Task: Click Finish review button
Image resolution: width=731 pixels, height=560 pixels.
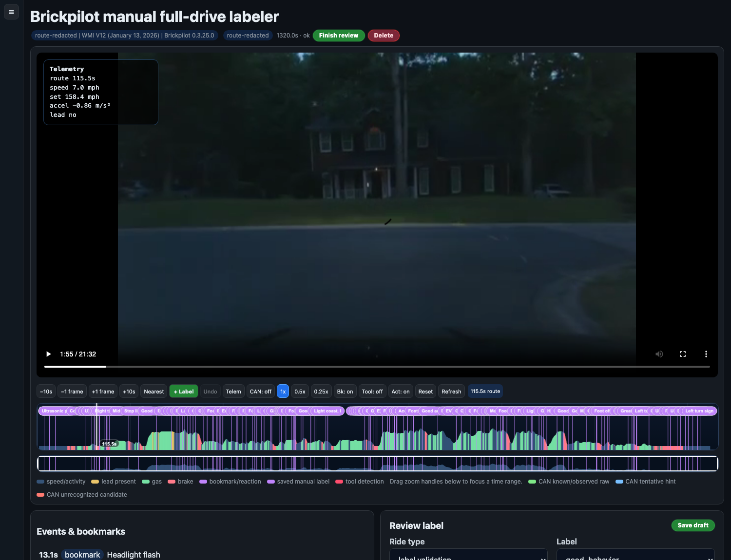Action: pyautogui.click(x=339, y=36)
